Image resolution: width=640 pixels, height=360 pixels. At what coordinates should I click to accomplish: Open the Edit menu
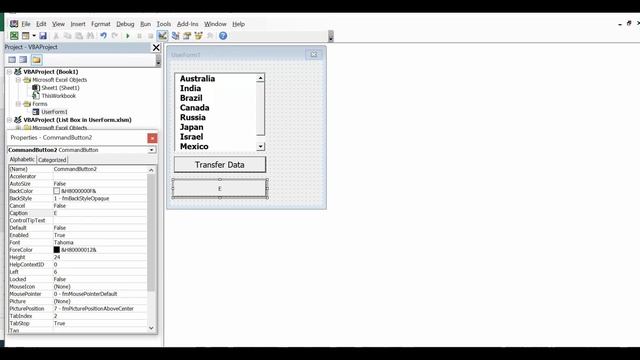pyautogui.click(x=41, y=24)
